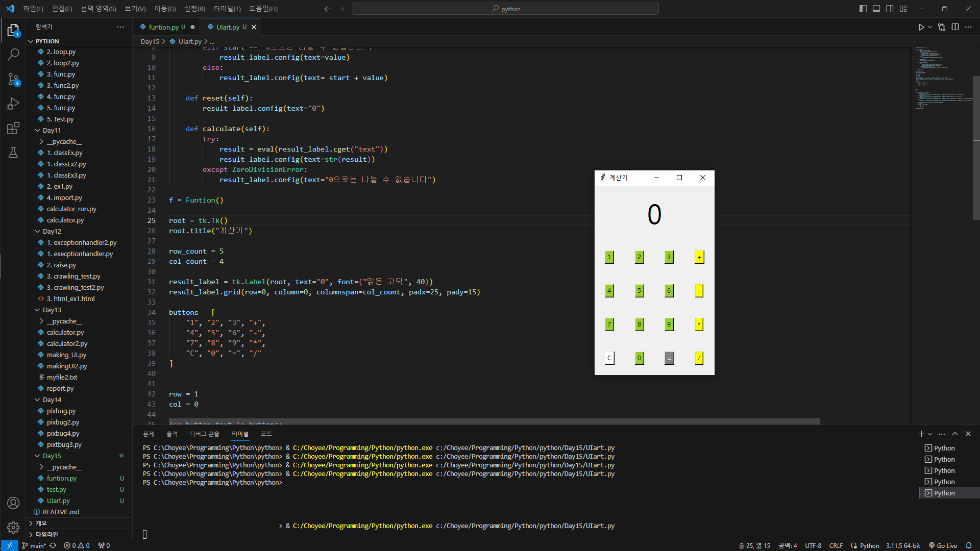Screen dimensions: 980x551
Task: Open the Extensions view
Action: coord(13,128)
